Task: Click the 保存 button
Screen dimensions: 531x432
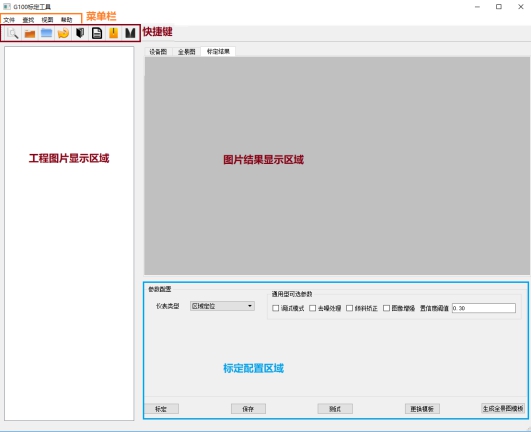Action: (x=248, y=409)
